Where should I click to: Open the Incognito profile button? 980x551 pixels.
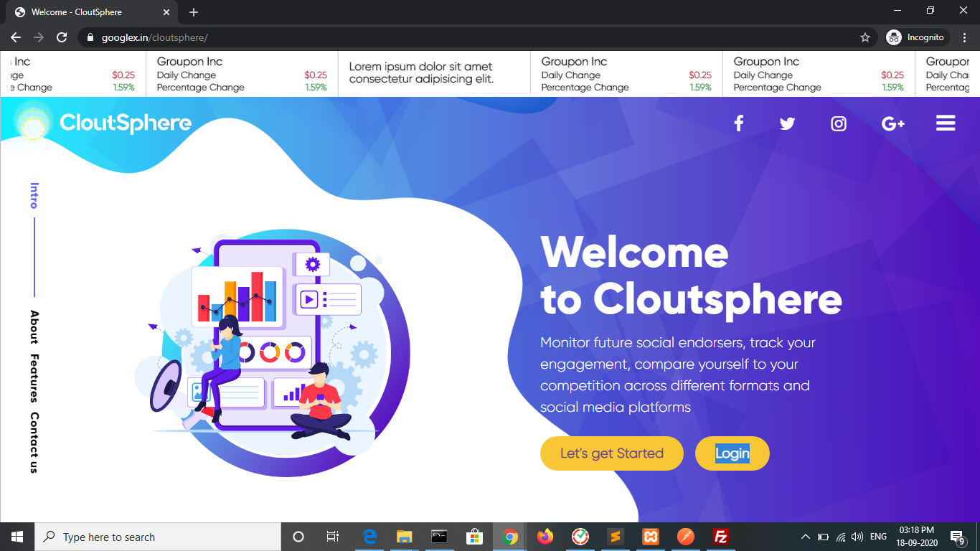(x=917, y=37)
